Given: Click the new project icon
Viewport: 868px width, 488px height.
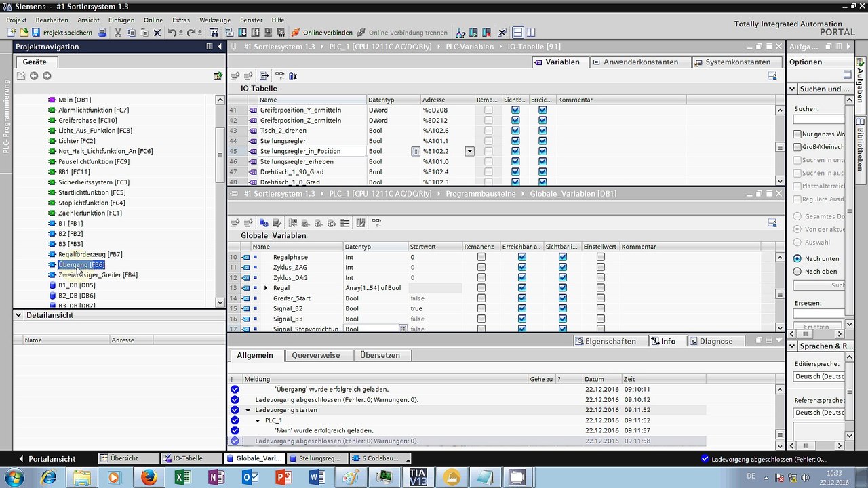Looking at the screenshot, I should tap(12, 33).
